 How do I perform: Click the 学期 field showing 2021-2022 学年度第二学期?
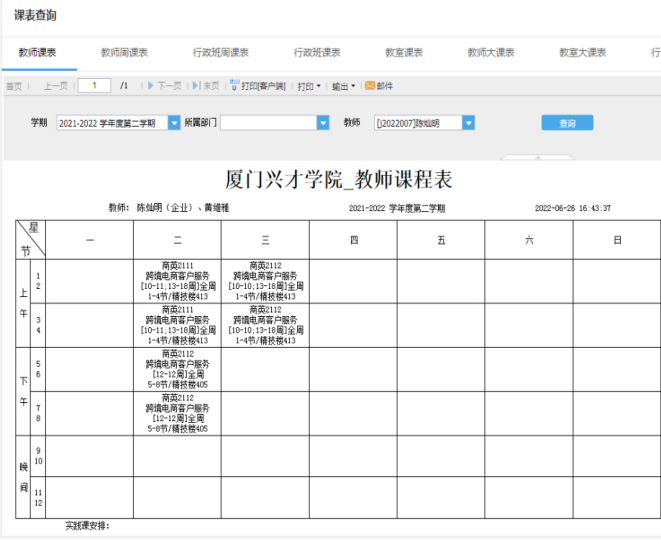coord(113,123)
